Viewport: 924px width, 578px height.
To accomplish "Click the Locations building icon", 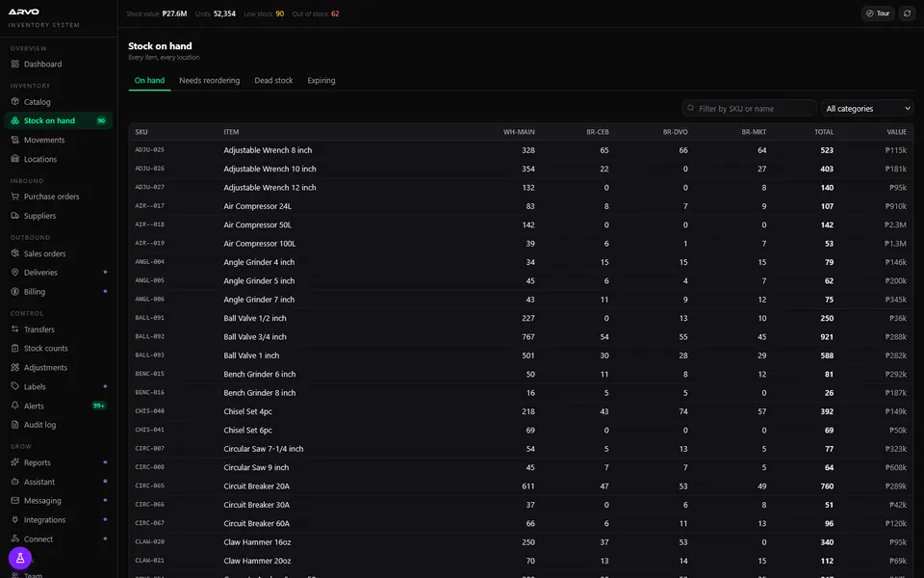I will click(x=15, y=159).
